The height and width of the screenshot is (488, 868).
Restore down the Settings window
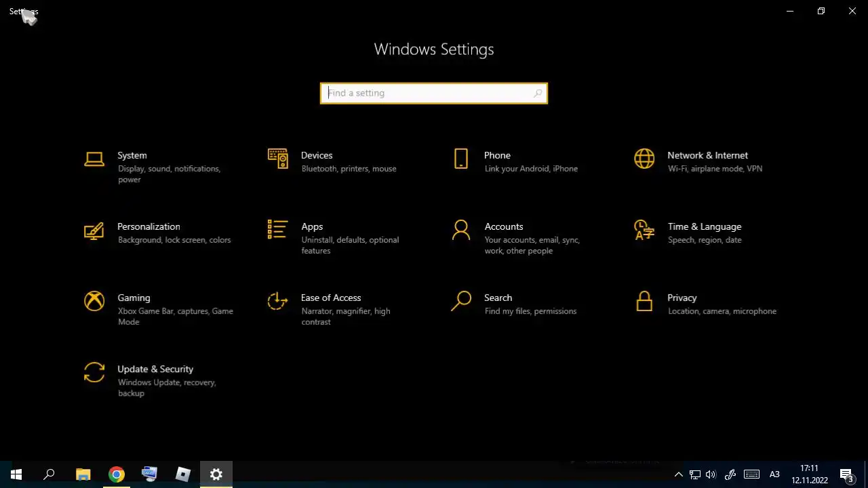(x=821, y=11)
